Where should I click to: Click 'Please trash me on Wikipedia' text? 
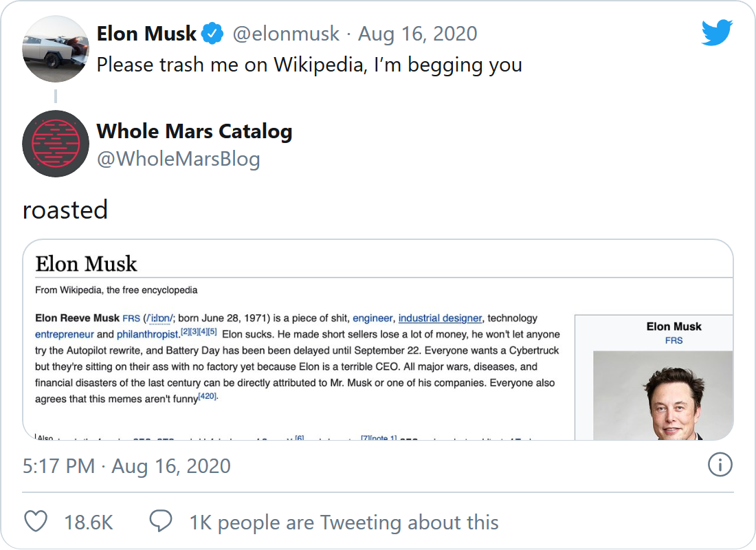[x=309, y=65]
